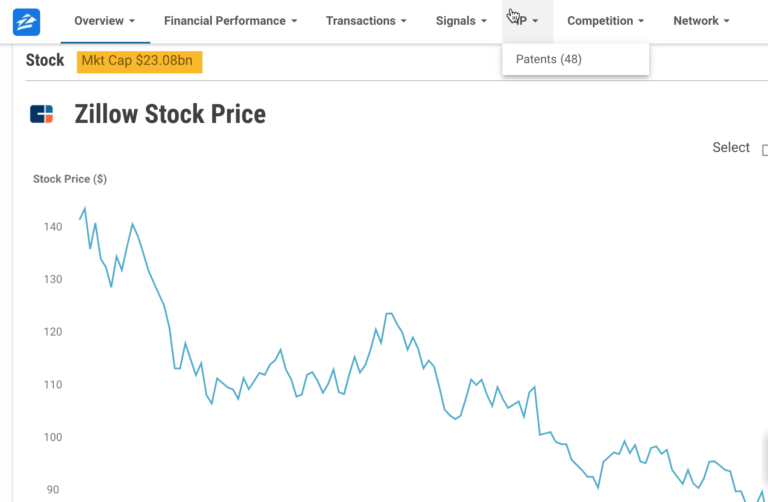Click the caret arrow next to Overview
768x502 pixels.
(132, 21)
